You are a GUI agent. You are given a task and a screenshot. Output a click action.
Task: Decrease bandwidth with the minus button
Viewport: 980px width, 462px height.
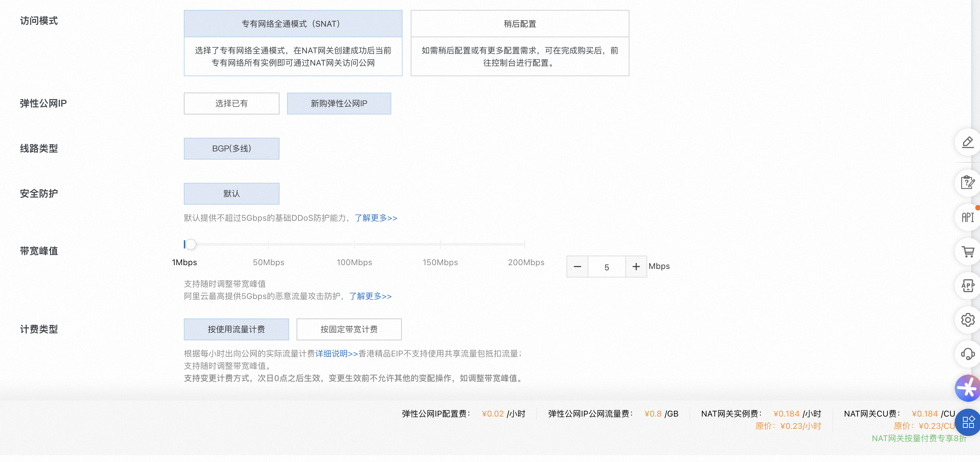click(577, 267)
